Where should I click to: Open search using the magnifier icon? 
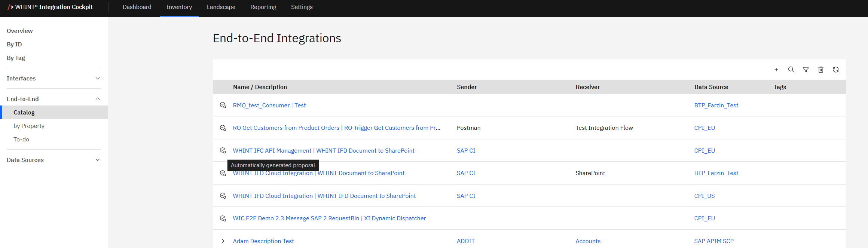pos(791,70)
